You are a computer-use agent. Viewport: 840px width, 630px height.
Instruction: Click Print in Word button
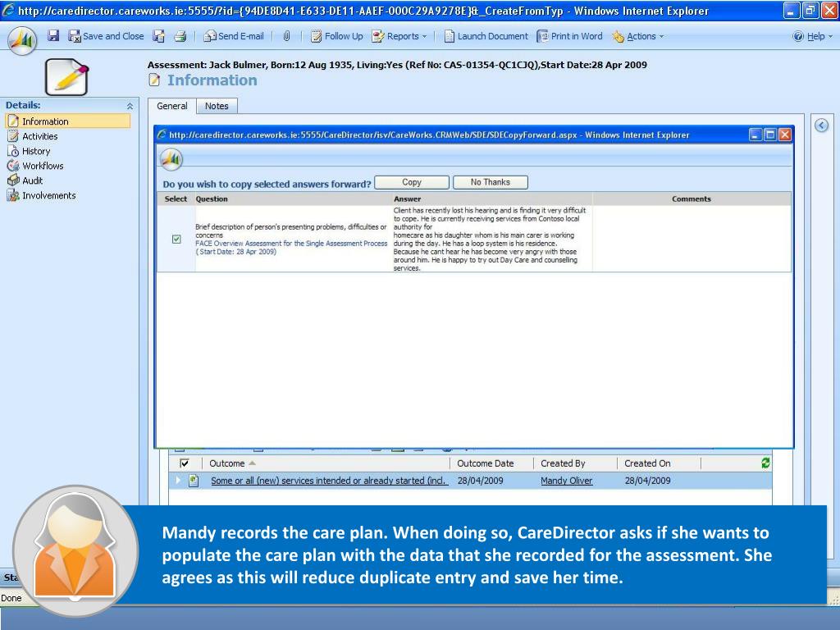coord(570,36)
